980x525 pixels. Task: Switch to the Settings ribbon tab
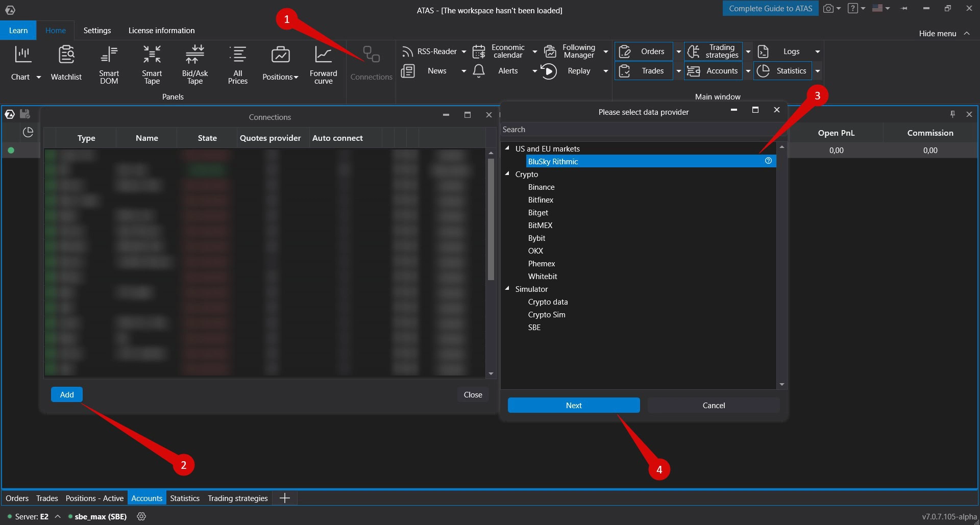97,31
